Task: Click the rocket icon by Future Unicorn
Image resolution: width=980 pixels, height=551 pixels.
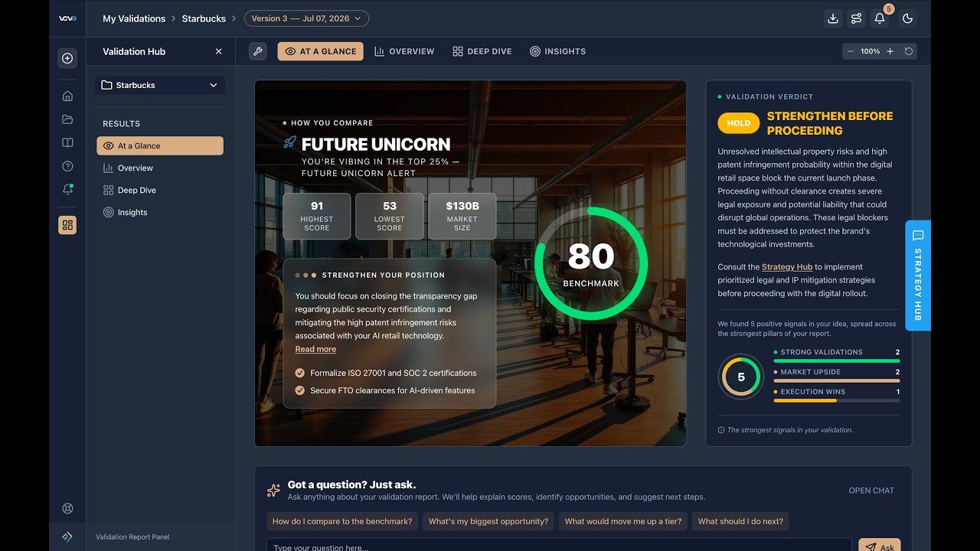Action: (x=289, y=142)
